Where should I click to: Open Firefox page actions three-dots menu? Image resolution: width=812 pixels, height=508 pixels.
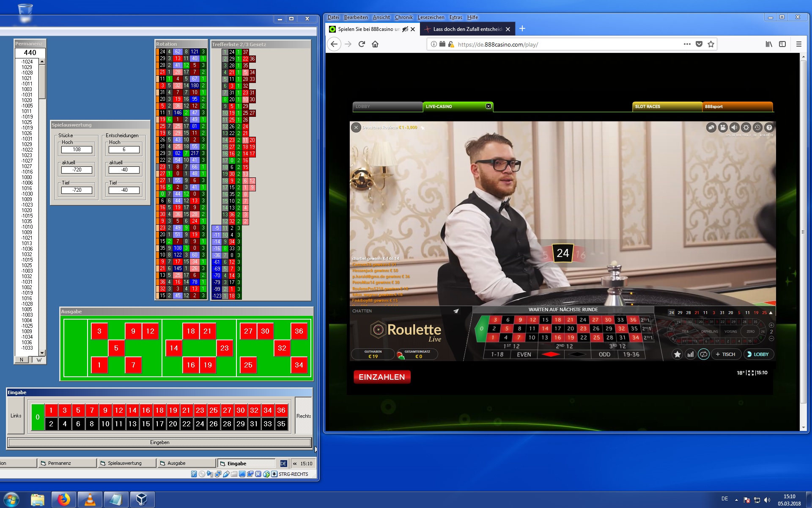tap(687, 44)
